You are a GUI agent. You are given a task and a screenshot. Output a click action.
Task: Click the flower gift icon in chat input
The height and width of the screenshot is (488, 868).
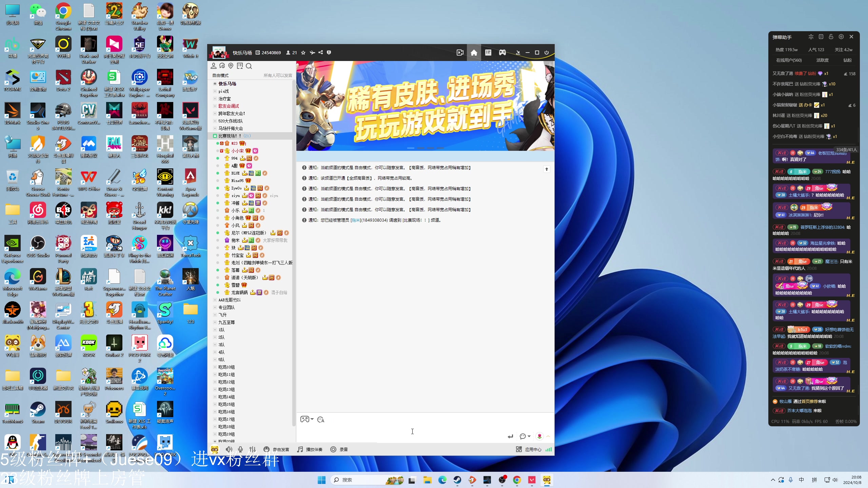[x=539, y=436]
